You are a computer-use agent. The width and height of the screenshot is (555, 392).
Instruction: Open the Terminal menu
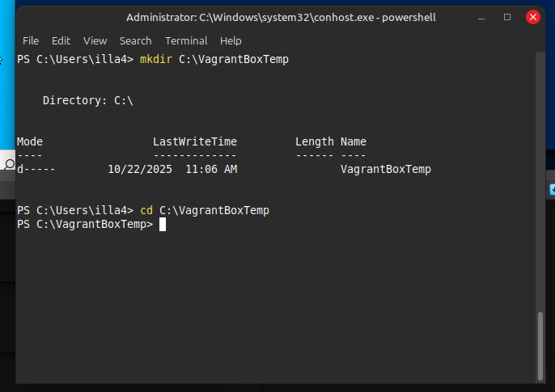point(186,40)
